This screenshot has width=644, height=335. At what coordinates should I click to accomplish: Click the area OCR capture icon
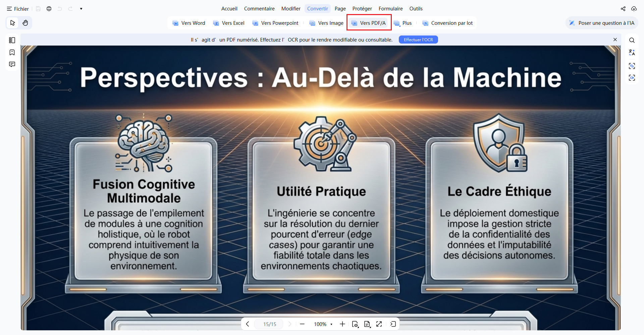pyautogui.click(x=632, y=66)
